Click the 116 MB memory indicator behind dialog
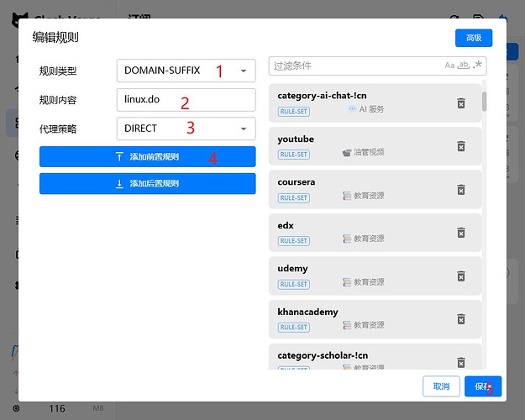Screen dimensions: 525x420 [x=76, y=408]
